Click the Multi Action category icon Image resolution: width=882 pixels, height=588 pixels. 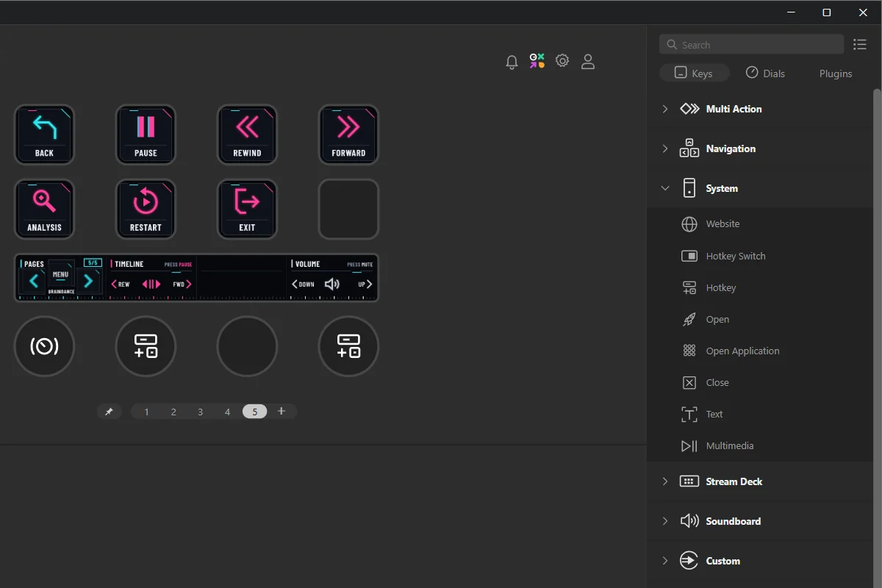pyautogui.click(x=689, y=109)
